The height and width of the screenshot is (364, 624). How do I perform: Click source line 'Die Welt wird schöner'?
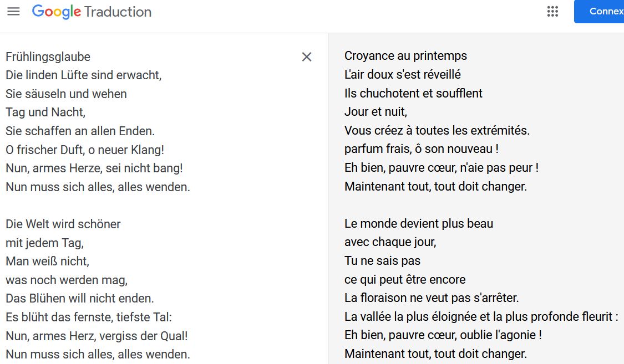coord(63,224)
